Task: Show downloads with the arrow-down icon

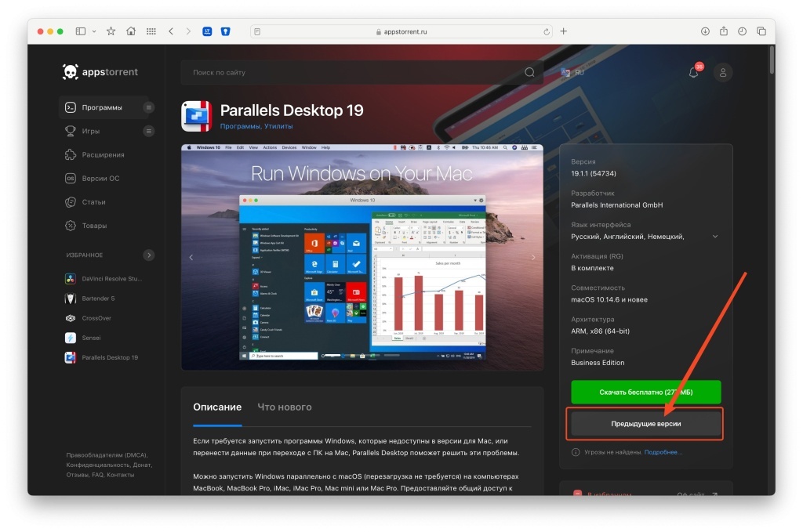Action: point(705,31)
